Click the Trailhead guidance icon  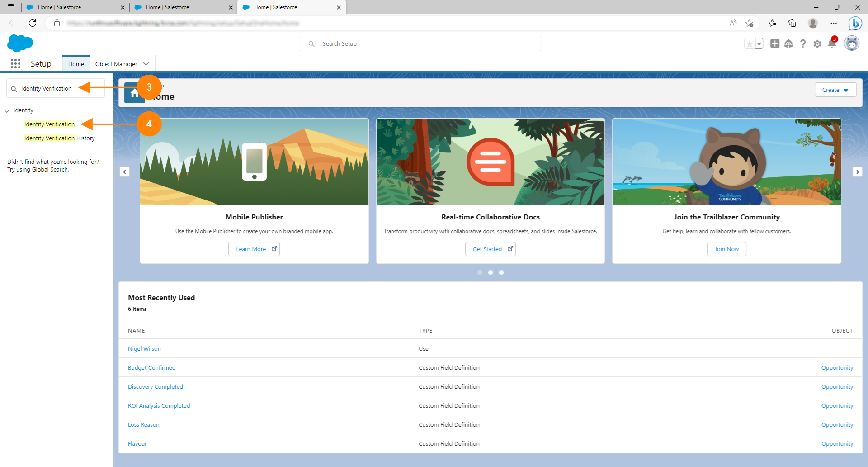pyautogui.click(x=788, y=43)
